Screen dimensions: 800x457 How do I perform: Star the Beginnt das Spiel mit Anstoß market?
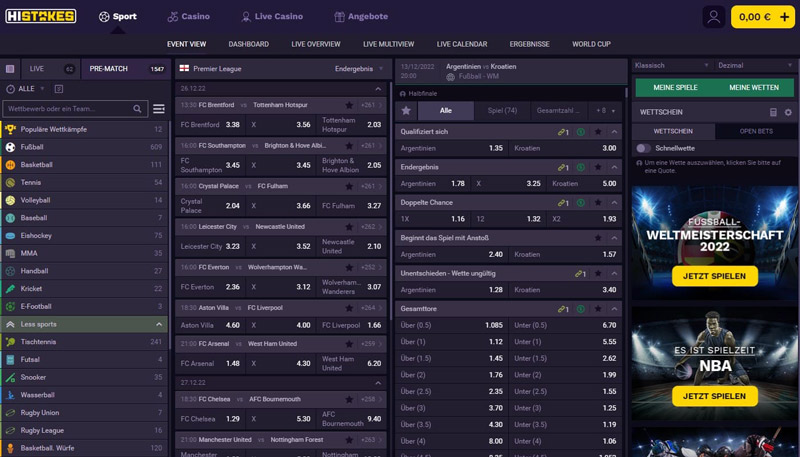coord(598,238)
